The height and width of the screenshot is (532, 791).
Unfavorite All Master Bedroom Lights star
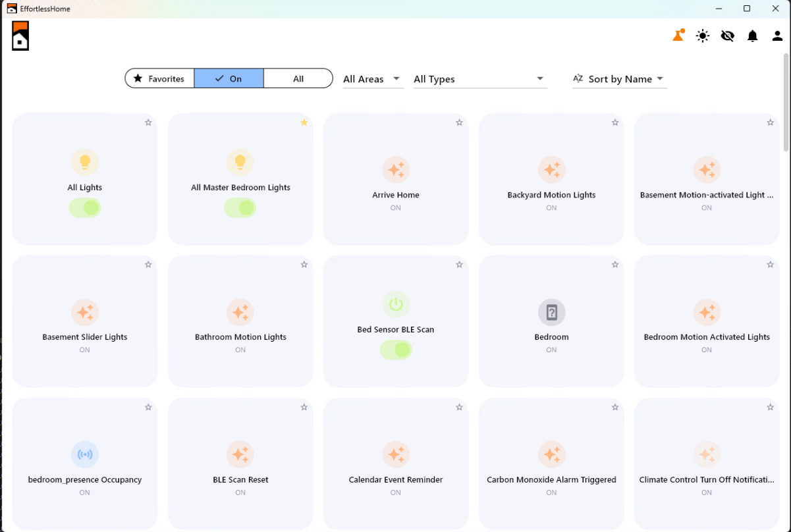pyautogui.click(x=304, y=122)
